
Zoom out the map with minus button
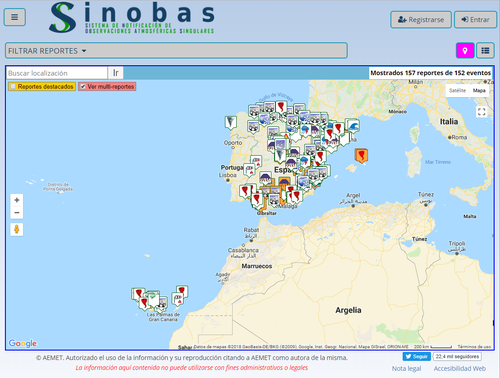17,213
